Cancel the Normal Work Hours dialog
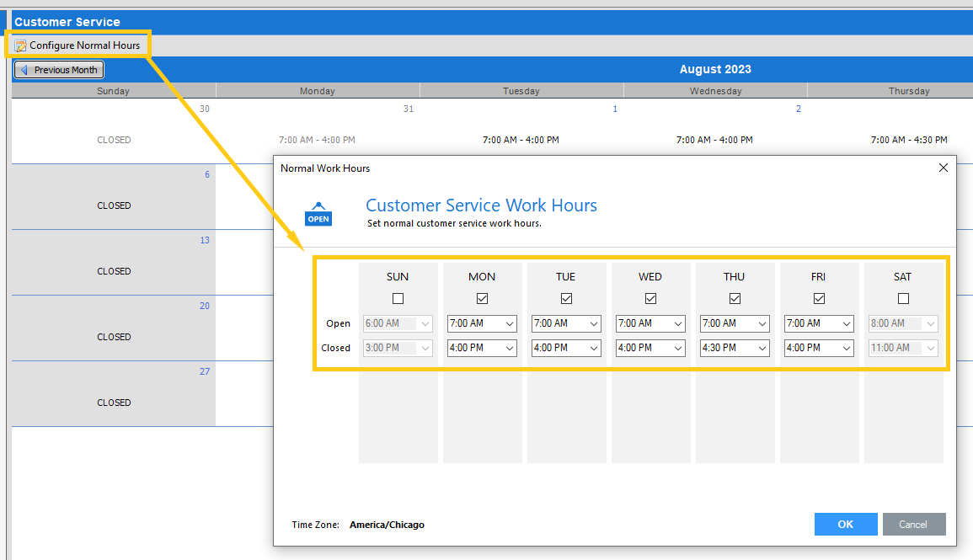Viewport: 973px width, 560px height. pyautogui.click(x=914, y=524)
